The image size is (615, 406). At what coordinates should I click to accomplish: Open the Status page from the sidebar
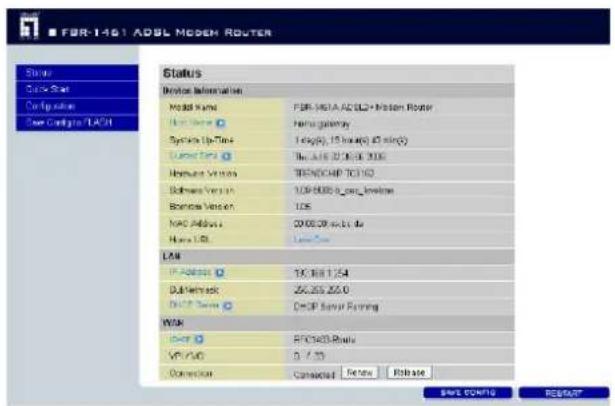(77, 73)
